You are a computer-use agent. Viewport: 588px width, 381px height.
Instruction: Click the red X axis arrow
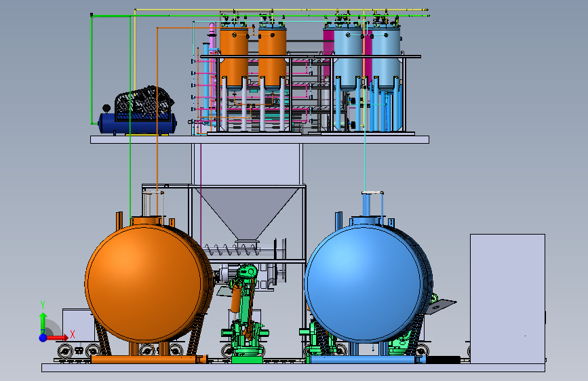coord(56,338)
